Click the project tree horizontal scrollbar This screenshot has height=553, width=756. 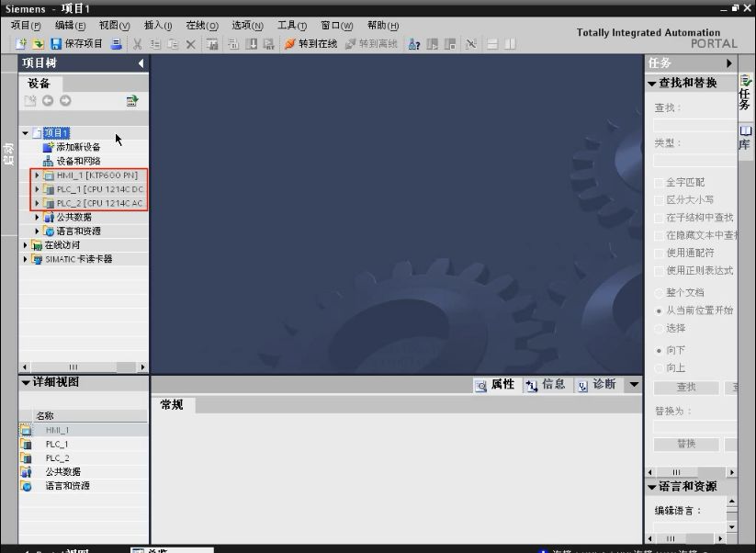(84, 367)
